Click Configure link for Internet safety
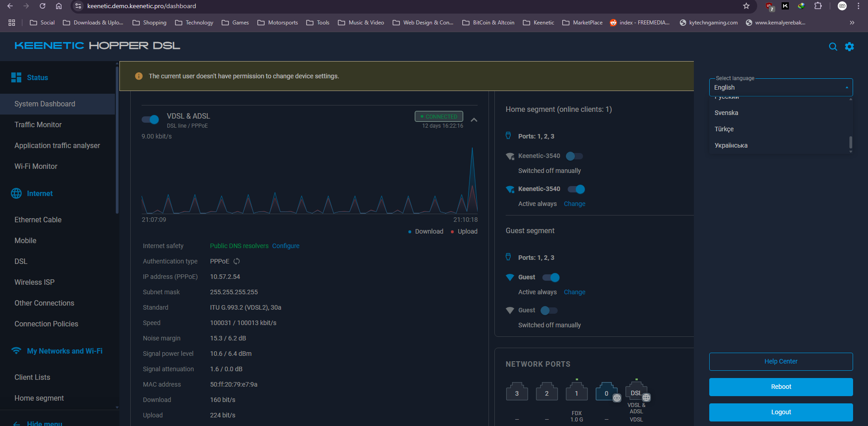The height and width of the screenshot is (426, 868). (286, 246)
